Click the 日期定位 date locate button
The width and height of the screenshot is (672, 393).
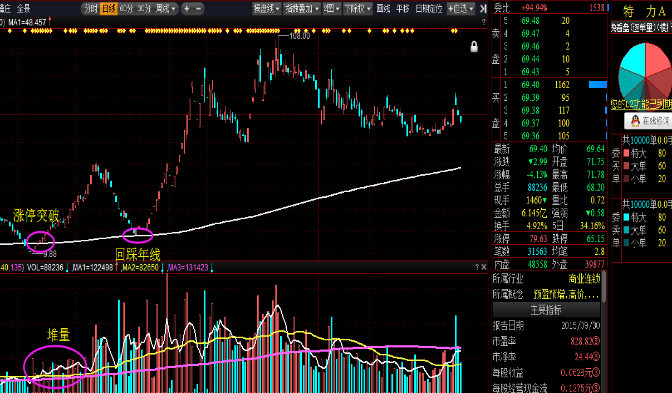[429, 8]
